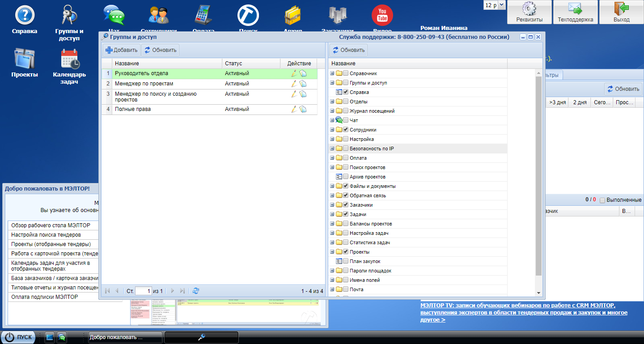
Task: Open the font size dropdown
Action: [501, 5]
